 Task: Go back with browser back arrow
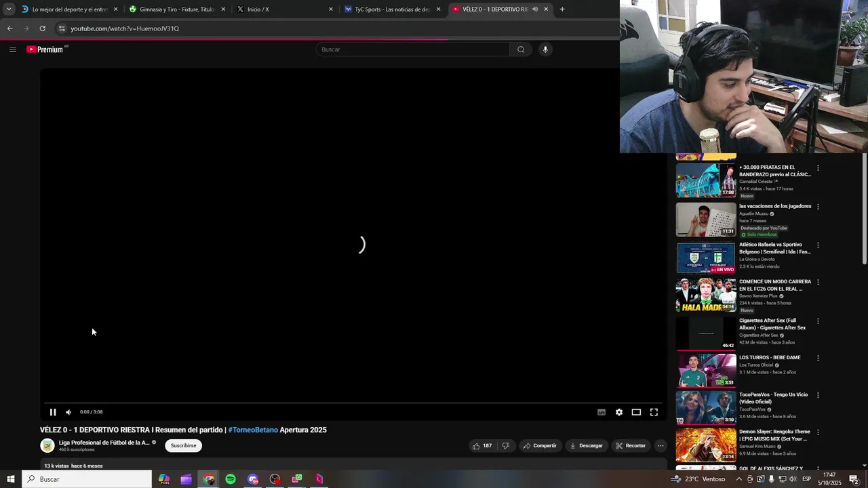pos(10,28)
